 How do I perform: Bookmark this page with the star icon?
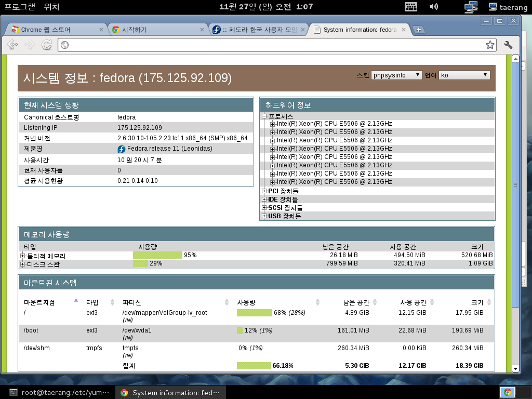490,45
